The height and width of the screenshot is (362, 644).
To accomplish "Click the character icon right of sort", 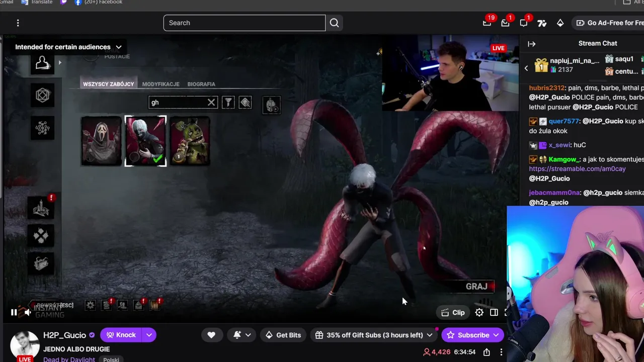I will coord(271,105).
